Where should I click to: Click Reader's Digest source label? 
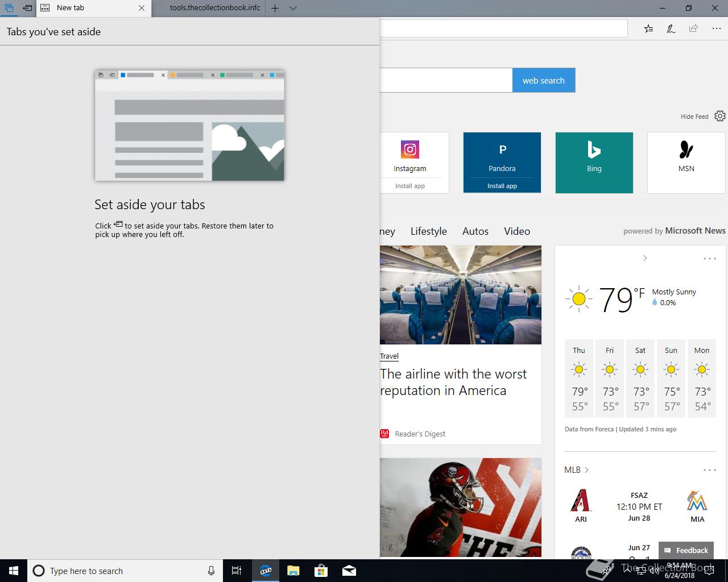[420, 434]
